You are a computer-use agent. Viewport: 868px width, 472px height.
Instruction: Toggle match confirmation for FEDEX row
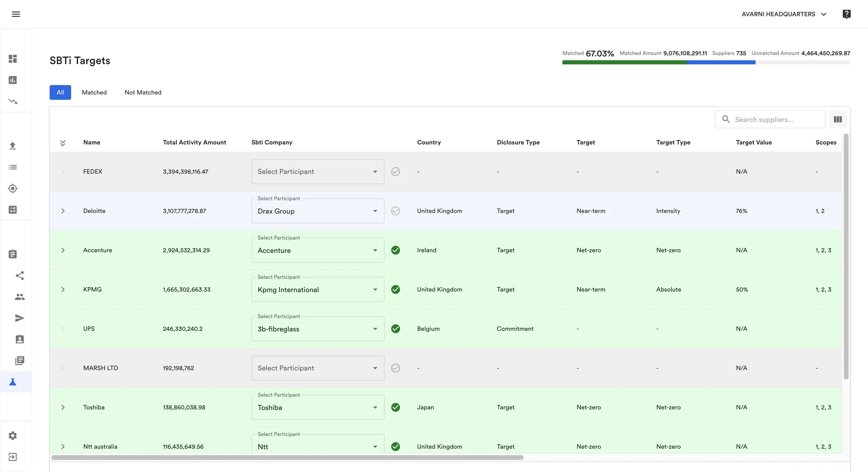point(396,172)
